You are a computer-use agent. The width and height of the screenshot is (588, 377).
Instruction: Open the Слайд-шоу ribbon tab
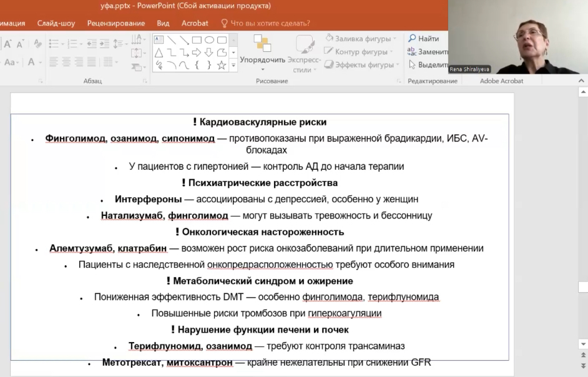(x=56, y=23)
